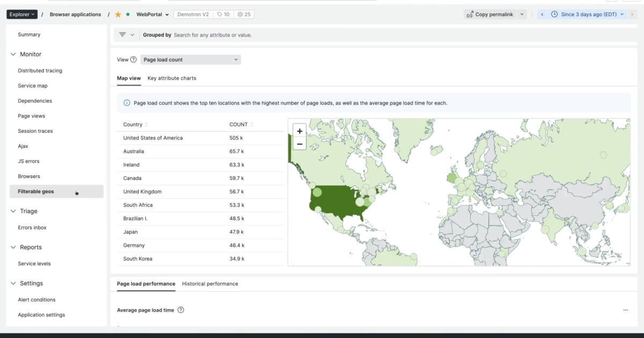
Task: Zoom out of the map with the minus icon
Action: pos(299,144)
